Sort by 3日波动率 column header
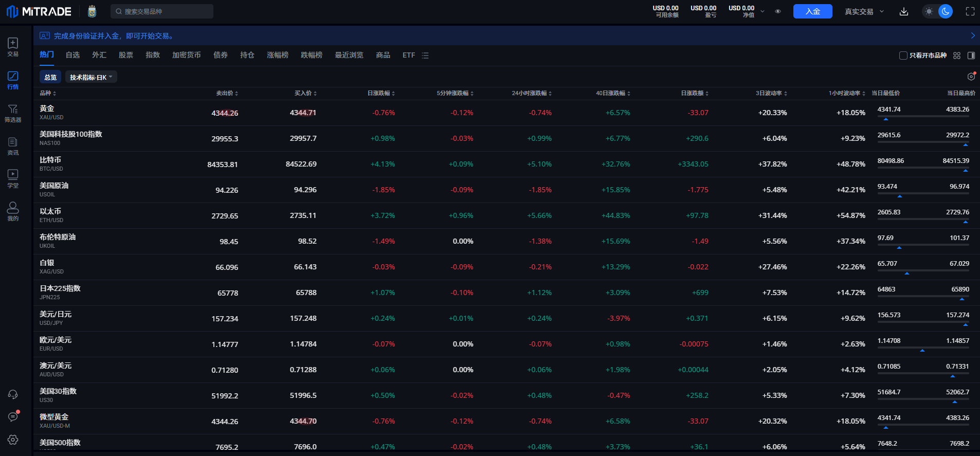Screen dimensions: 980x456 771,93
